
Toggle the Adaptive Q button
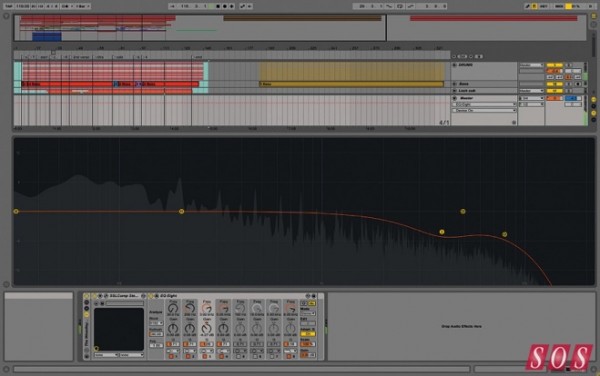point(308,334)
